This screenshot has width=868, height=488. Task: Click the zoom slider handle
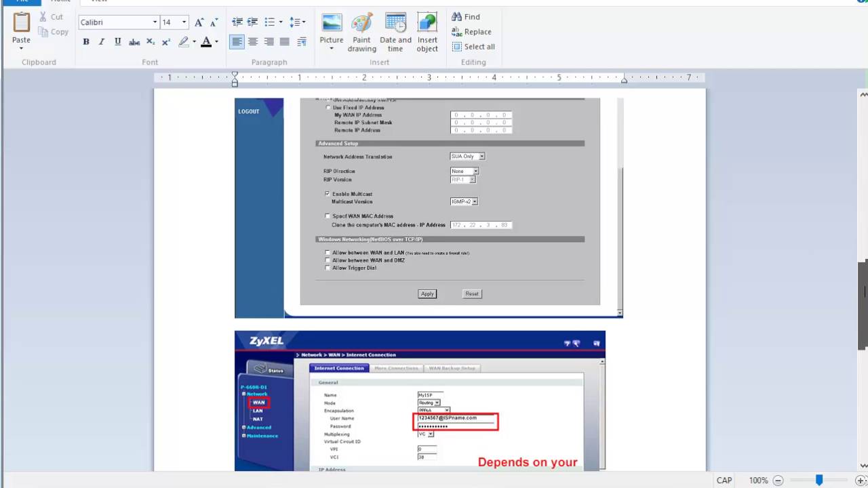click(819, 481)
